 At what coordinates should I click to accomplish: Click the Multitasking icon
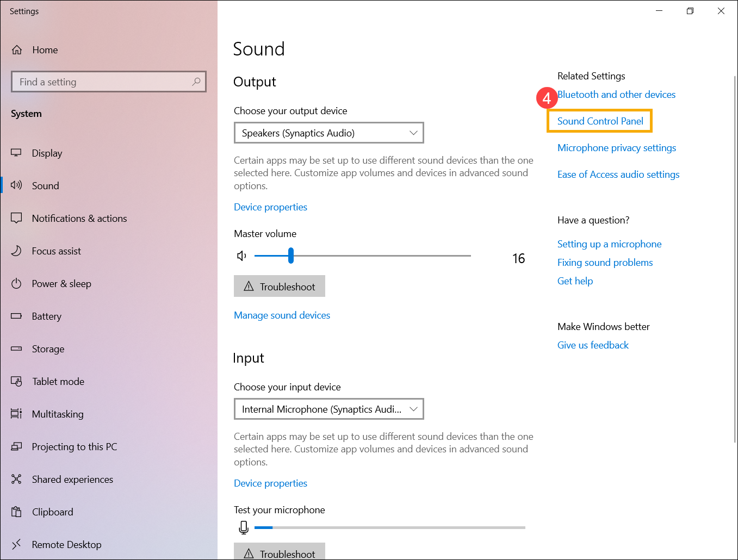(x=16, y=414)
